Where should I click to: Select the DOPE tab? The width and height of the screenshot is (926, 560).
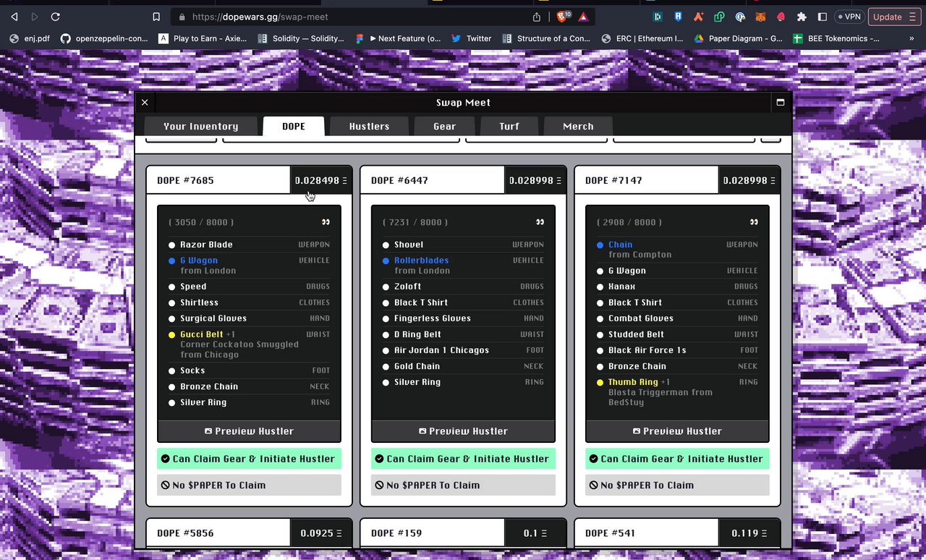click(294, 126)
